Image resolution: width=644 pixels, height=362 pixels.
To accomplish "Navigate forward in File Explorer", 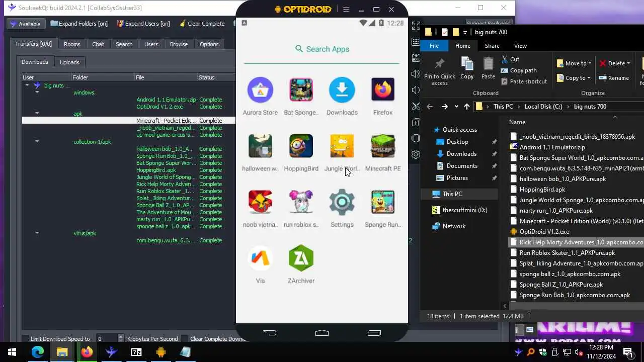I will click(444, 107).
